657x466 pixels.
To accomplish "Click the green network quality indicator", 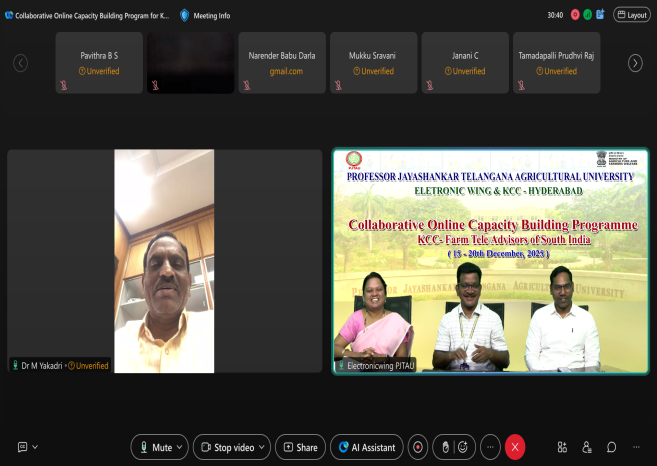I will (x=586, y=15).
